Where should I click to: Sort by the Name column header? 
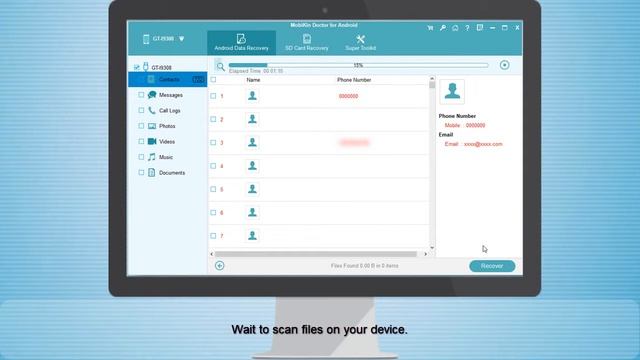click(253, 80)
